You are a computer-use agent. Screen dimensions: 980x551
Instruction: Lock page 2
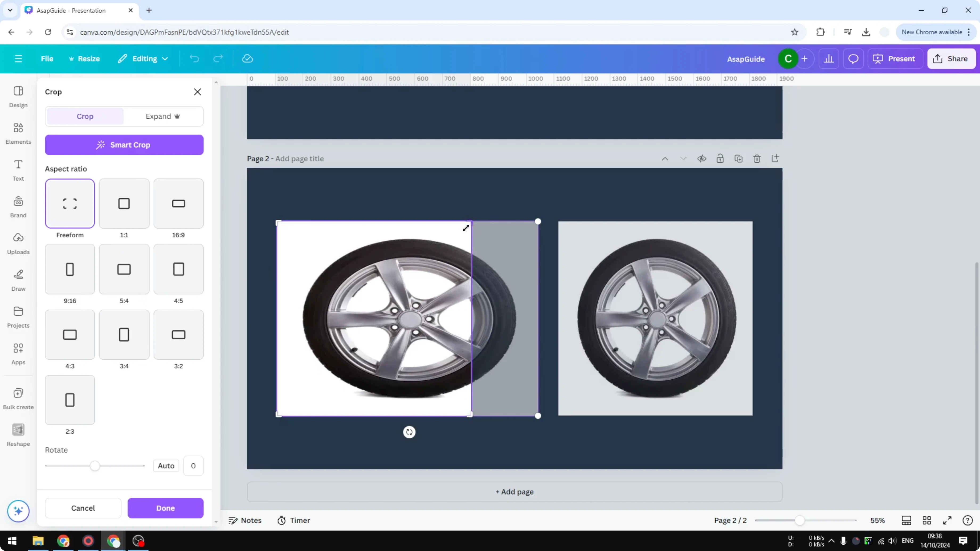tap(720, 159)
